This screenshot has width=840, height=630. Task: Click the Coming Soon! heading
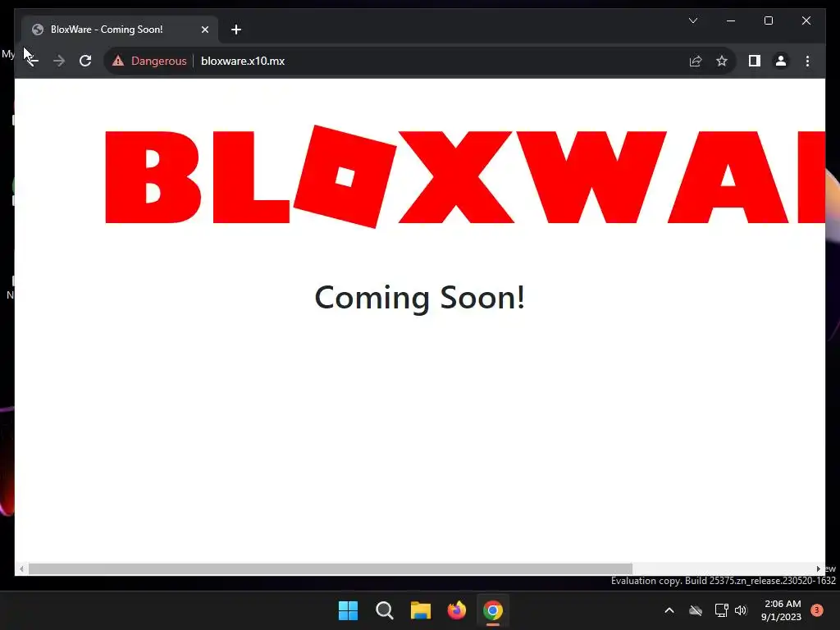(419, 297)
